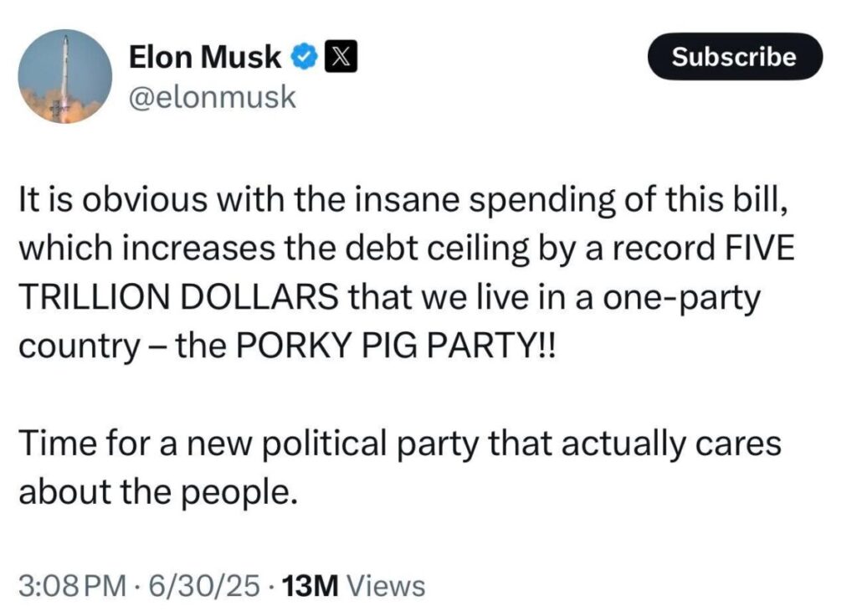Click the word Views after 13M
Viewport: 857px width, 616px height.
(x=386, y=585)
